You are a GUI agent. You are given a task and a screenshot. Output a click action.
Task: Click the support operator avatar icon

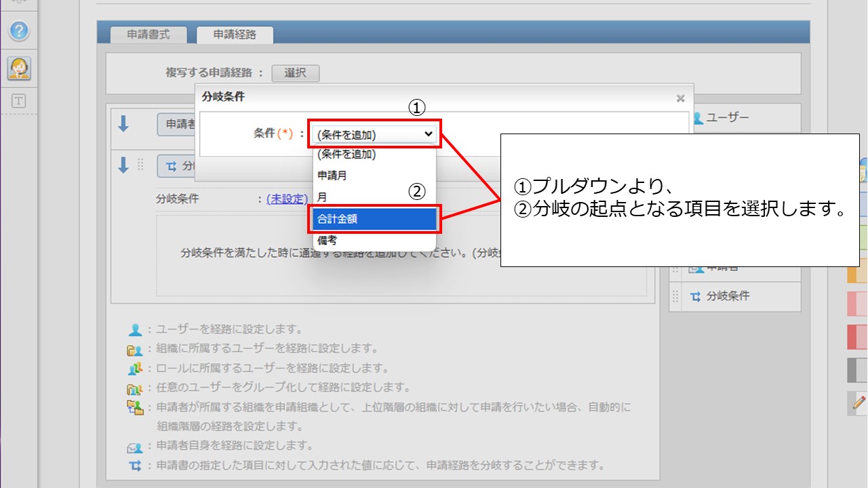coord(19,68)
